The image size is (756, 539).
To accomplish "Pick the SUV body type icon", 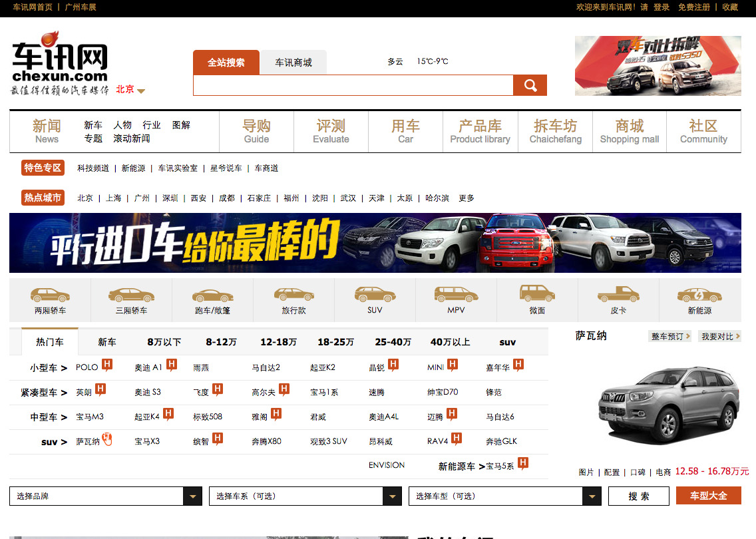I will [x=375, y=294].
